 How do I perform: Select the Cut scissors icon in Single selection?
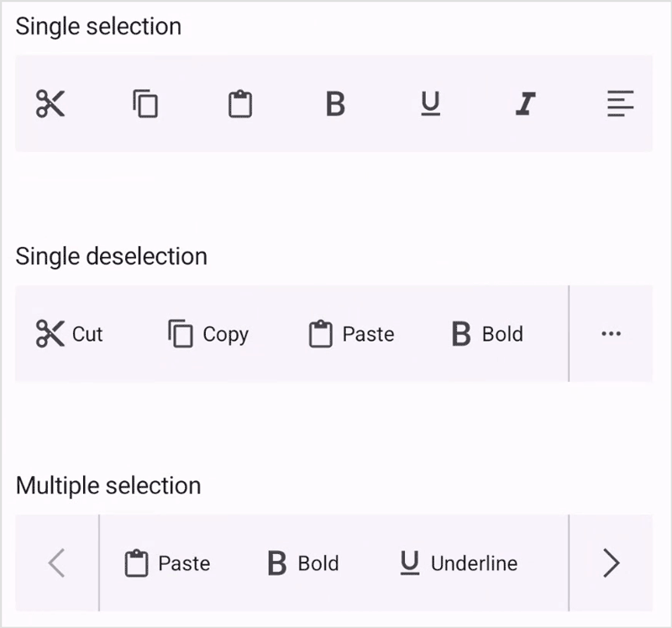pyautogui.click(x=50, y=104)
